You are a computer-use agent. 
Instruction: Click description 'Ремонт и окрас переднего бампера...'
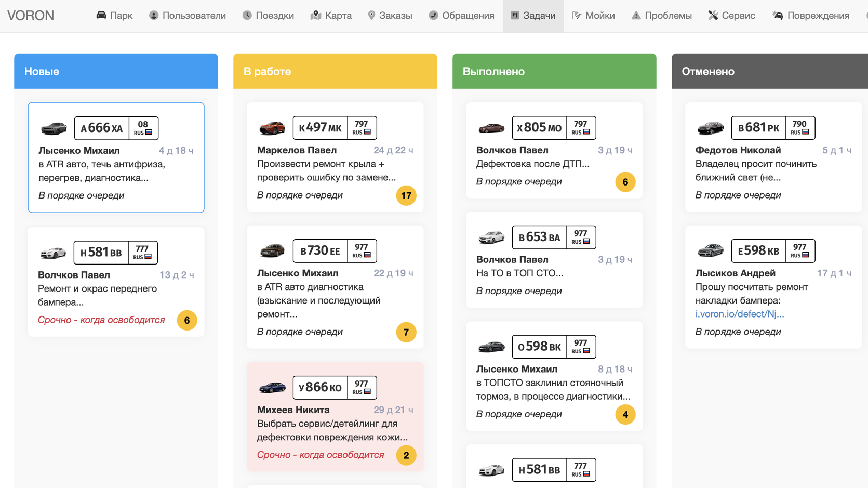click(98, 295)
